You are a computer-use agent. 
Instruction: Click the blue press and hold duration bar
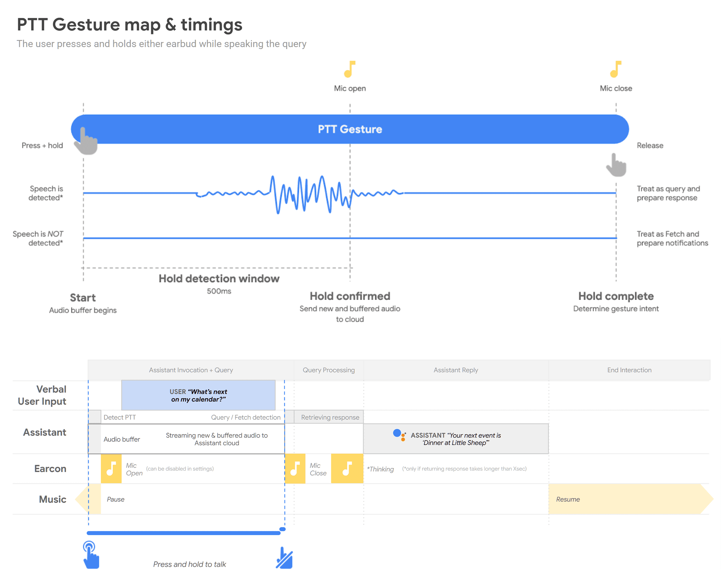pos(183,533)
